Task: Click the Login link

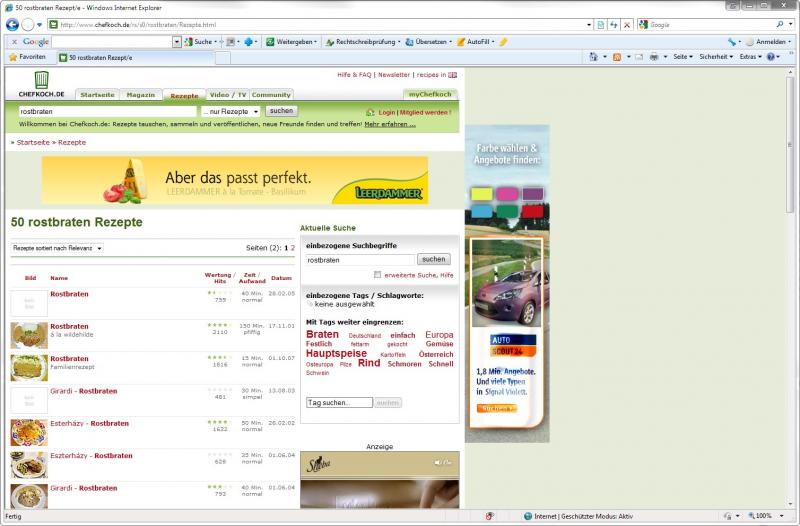Action: tap(386, 113)
